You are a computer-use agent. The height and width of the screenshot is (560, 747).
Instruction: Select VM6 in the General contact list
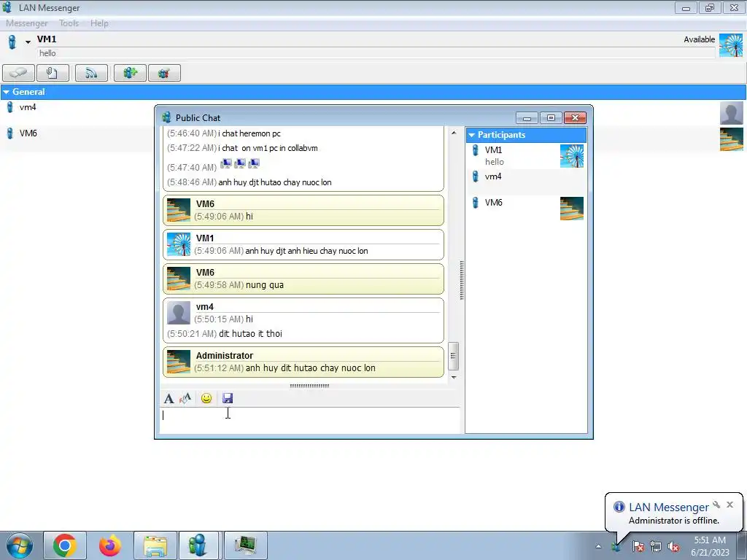click(28, 133)
